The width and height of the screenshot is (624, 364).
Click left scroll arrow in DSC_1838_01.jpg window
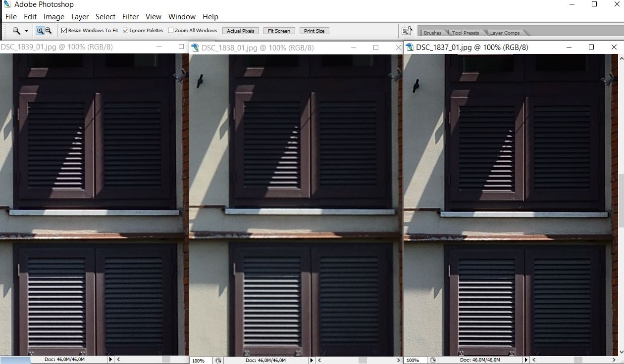click(x=319, y=361)
